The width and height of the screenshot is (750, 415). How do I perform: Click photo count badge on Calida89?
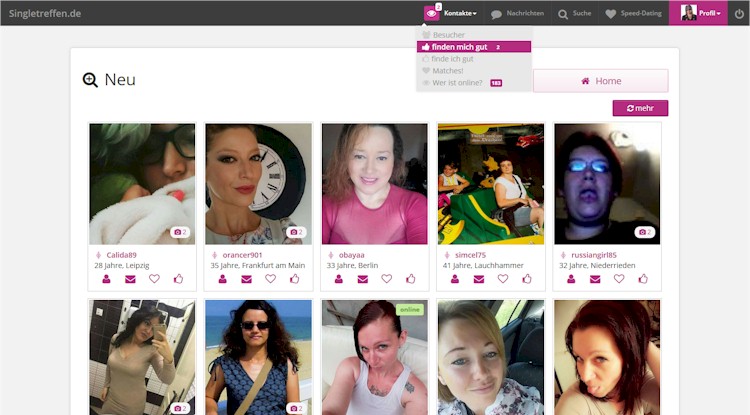[180, 232]
